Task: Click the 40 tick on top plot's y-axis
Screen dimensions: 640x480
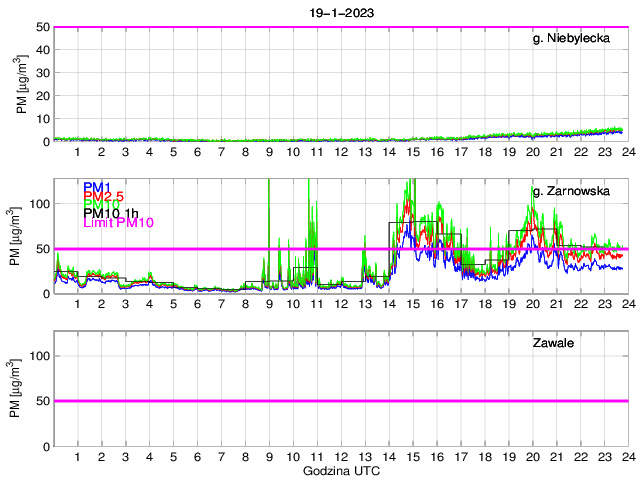Action: point(40,50)
